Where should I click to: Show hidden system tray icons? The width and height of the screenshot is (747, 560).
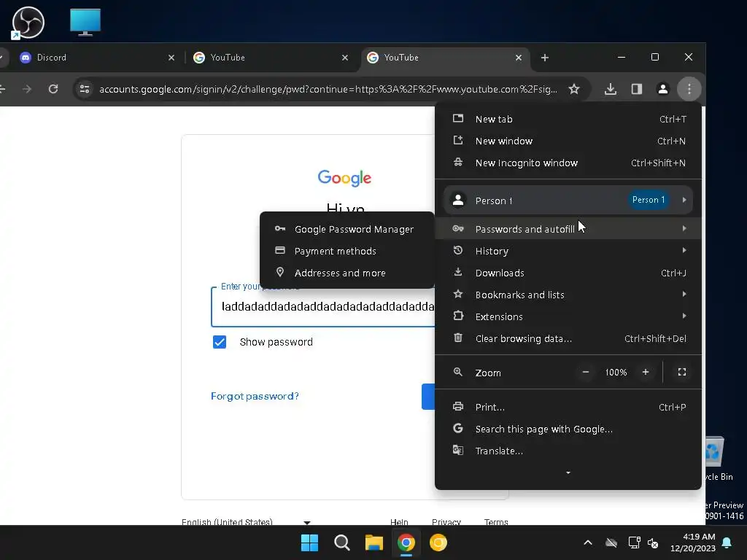tap(588, 542)
